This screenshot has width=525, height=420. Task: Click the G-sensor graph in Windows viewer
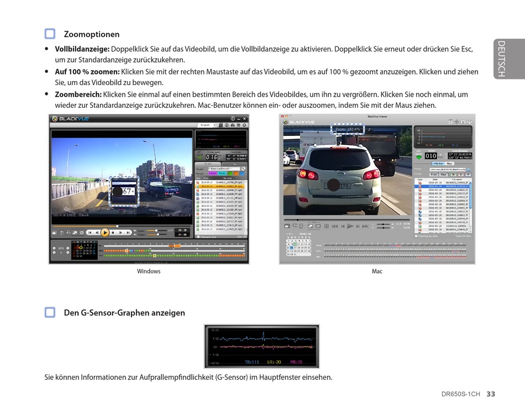pyautogui.click(x=221, y=139)
